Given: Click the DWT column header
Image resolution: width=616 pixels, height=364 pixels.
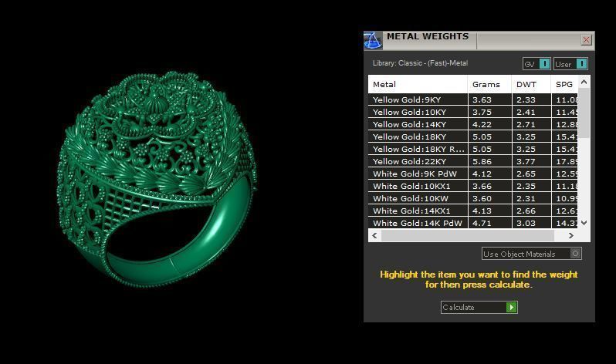Looking at the screenshot, I should click(x=531, y=84).
